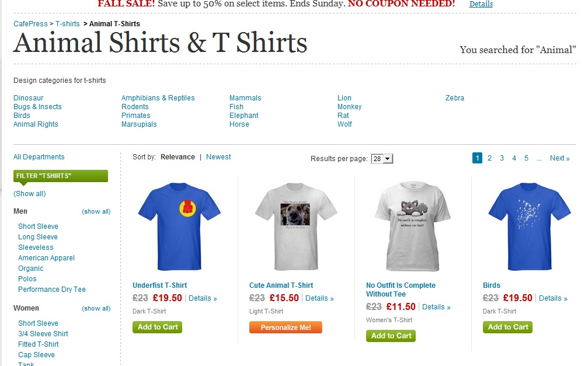Filter by Men's Long Sleeve shirts

click(x=38, y=237)
